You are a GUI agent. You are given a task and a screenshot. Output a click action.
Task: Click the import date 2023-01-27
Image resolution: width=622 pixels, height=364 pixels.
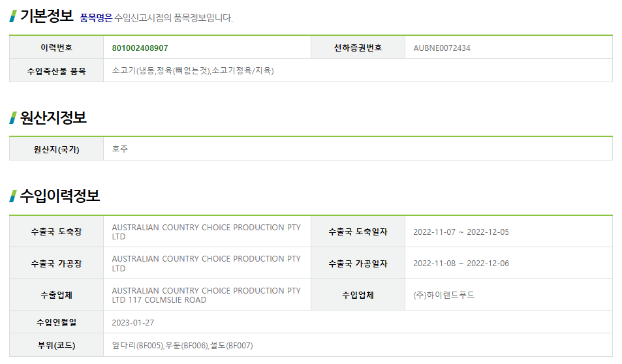pyautogui.click(x=133, y=323)
